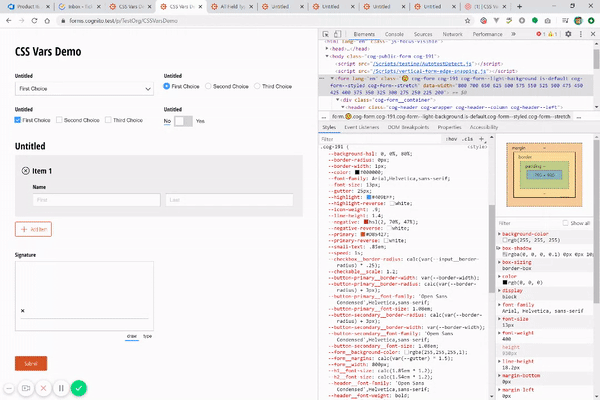
Task: Collapse the body element node
Action: [327, 56]
